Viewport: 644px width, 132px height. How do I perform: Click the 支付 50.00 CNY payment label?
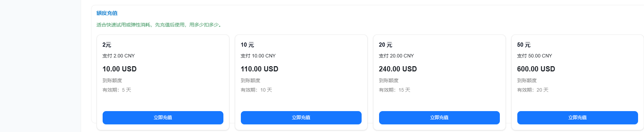(535, 56)
